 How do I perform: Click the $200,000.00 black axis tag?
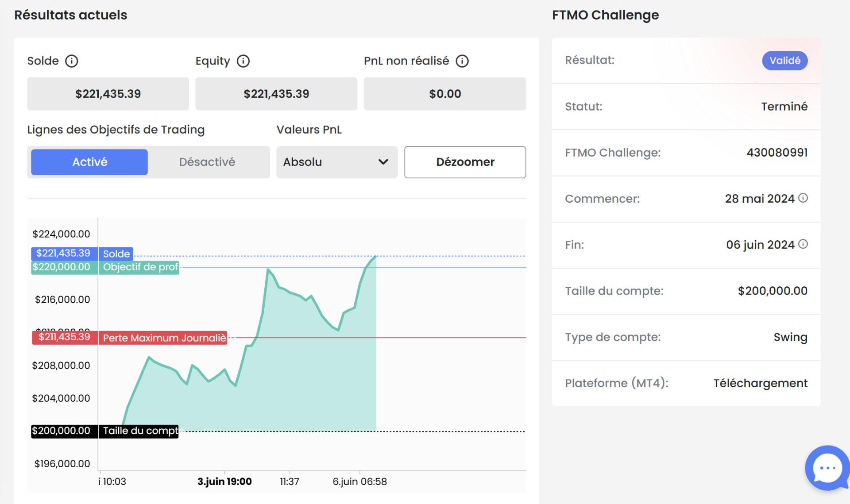64,431
